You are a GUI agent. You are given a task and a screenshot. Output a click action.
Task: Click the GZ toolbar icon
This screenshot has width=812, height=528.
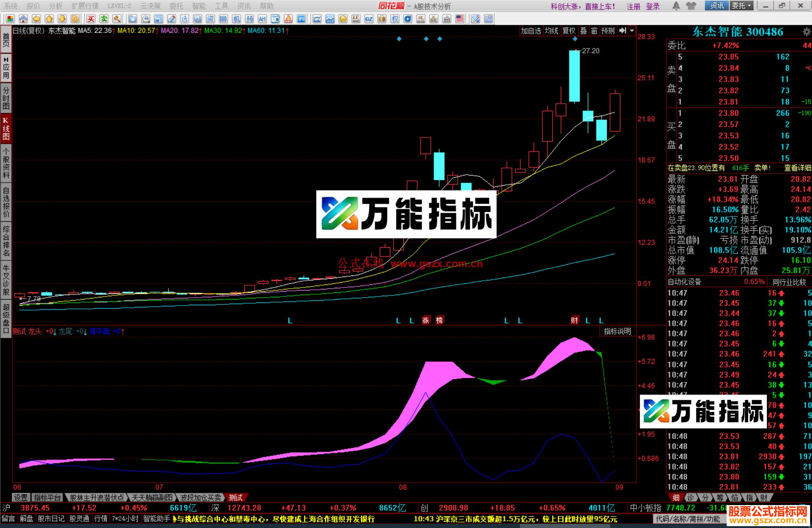[369, 18]
